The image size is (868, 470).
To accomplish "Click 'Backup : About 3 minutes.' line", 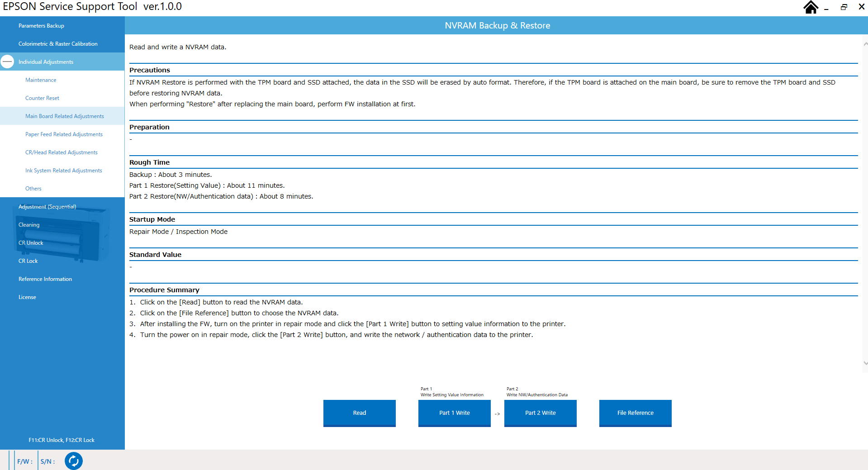I will pyautogui.click(x=171, y=175).
